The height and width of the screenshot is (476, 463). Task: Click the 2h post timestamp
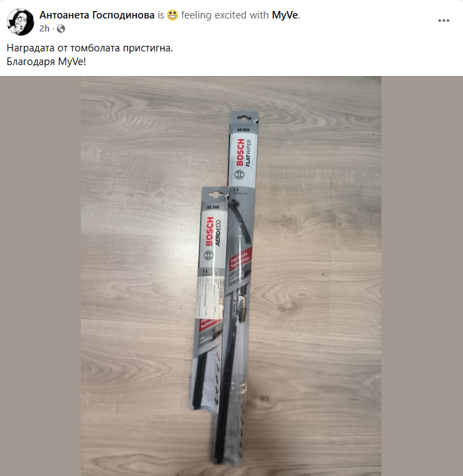[x=45, y=29]
